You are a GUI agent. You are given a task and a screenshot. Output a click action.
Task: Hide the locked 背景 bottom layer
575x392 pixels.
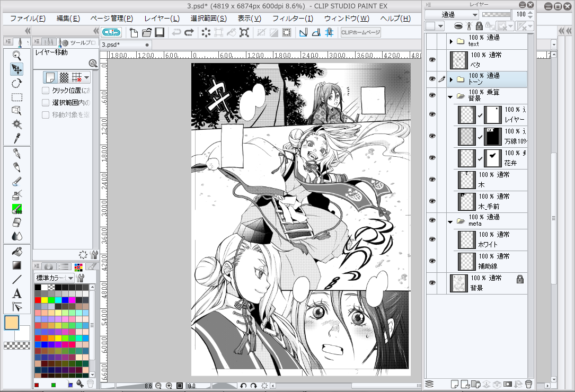tap(432, 283)
